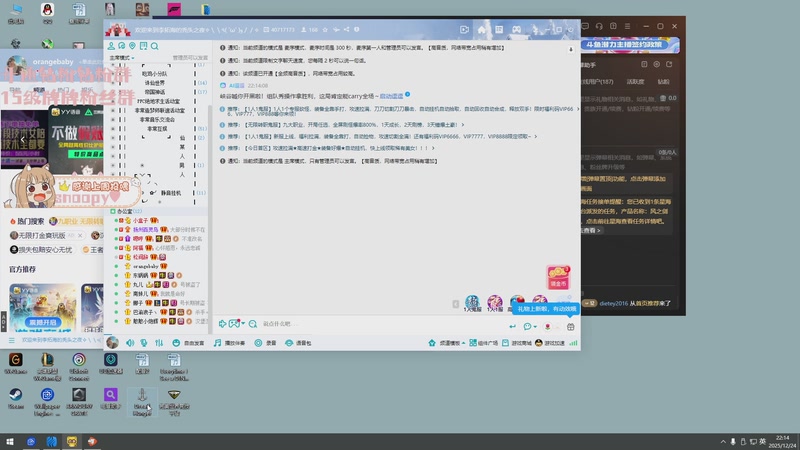The height and width of the screenshot is (450, 800).
Task: Open Steam desktop shortcut
Action: [x=16, y=398]
